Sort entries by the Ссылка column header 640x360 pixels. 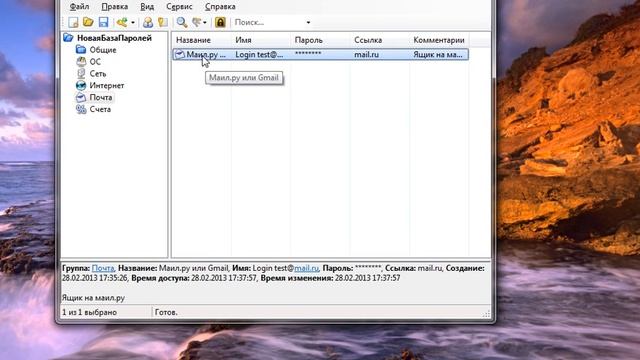(x=380, y=40)
